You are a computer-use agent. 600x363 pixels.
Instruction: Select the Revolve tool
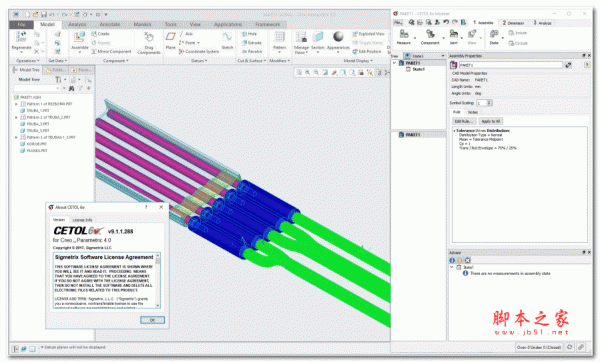pos(252,51)
